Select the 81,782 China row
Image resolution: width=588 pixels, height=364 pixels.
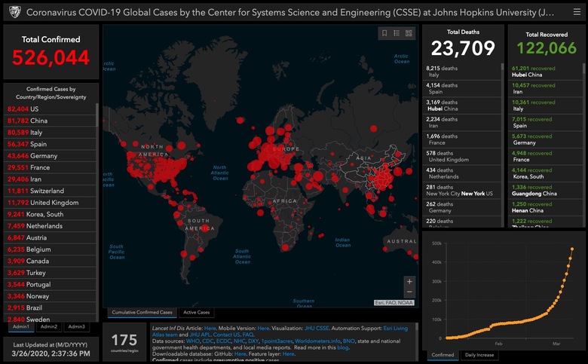tap(50, 121)
